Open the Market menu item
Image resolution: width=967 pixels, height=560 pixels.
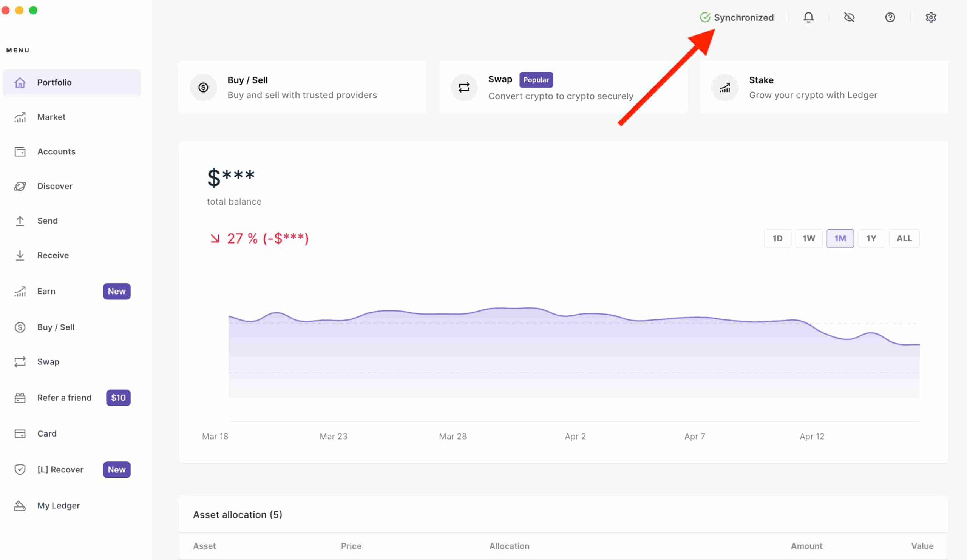point(51,117)
